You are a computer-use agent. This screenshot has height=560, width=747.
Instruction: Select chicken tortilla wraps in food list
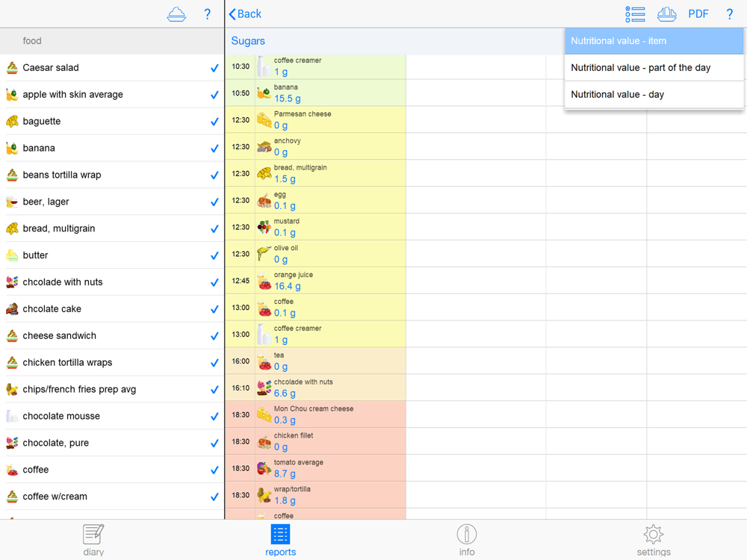coord(112,362)
